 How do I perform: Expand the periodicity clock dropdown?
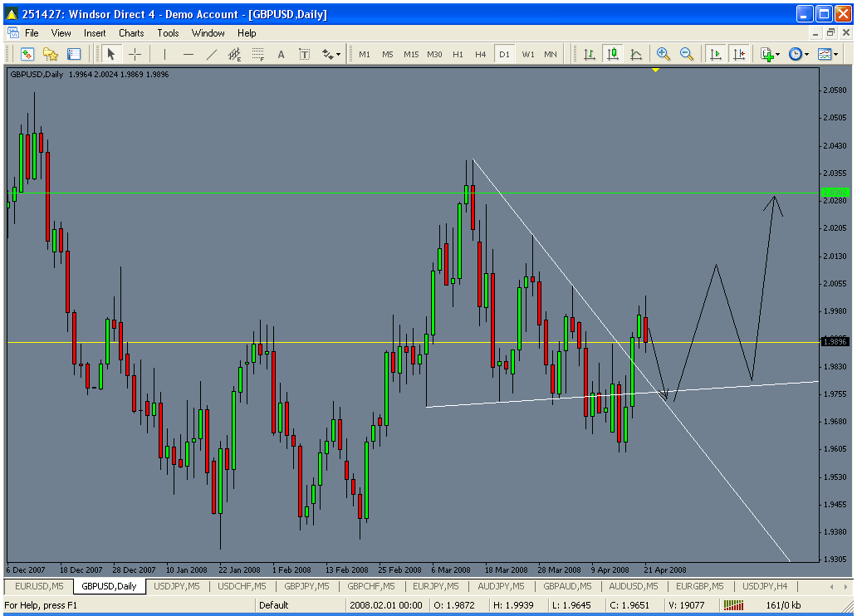[x=797, y=55]
